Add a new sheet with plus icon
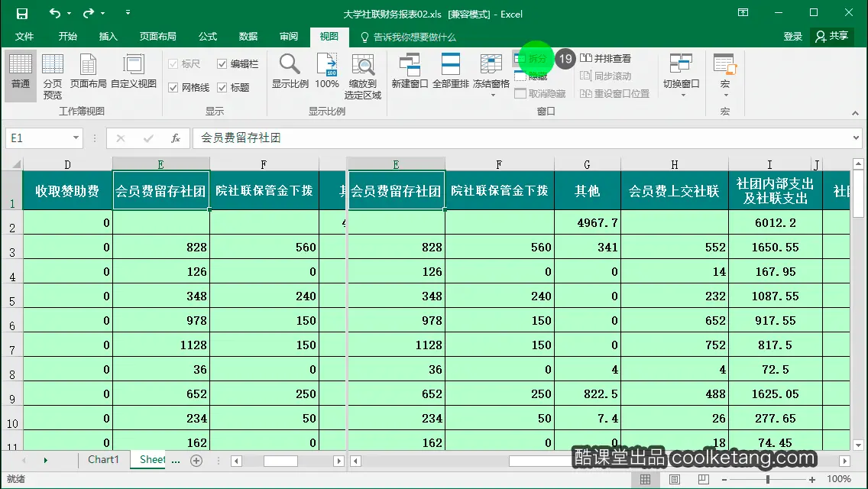 196,460
